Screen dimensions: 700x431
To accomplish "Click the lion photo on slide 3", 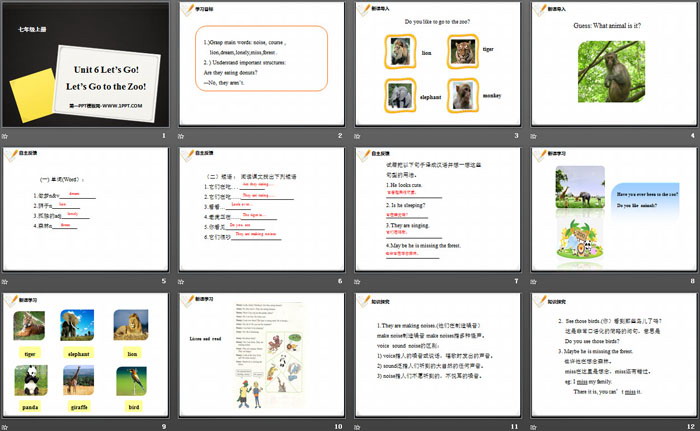I will point(400,51).
